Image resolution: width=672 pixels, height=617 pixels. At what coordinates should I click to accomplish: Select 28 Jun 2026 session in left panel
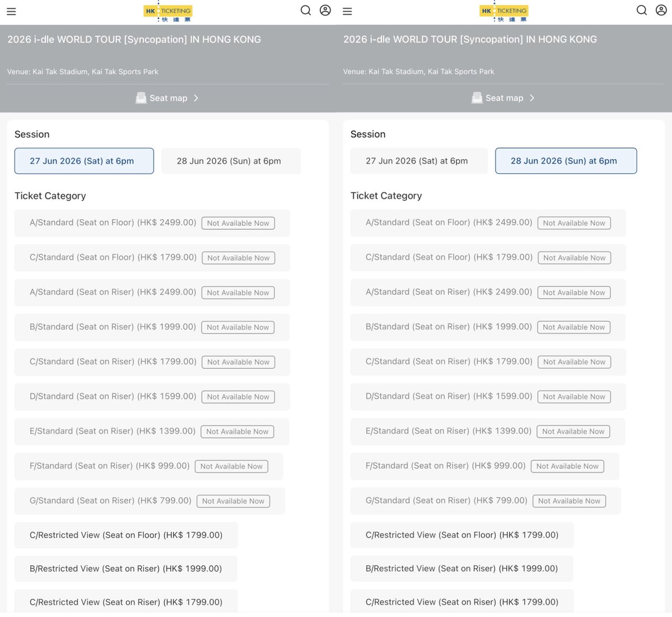tap(231, 161)
